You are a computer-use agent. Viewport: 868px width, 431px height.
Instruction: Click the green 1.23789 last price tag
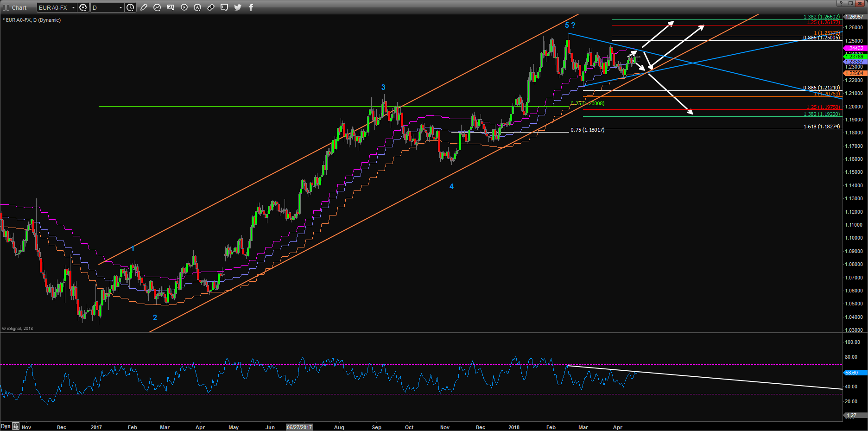coord(855,57)
